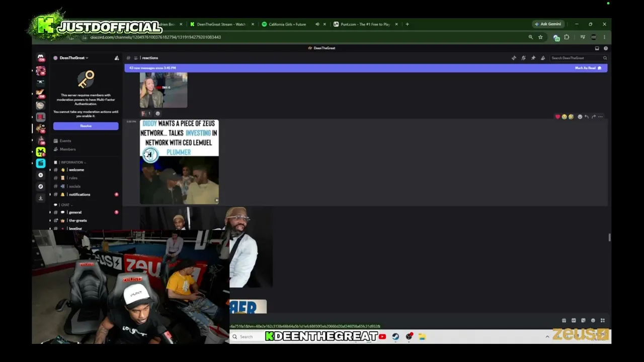Image resolution: width=644 pixels, height=362 pixels.
Task: Click the Resolve button
Action: 86,126
